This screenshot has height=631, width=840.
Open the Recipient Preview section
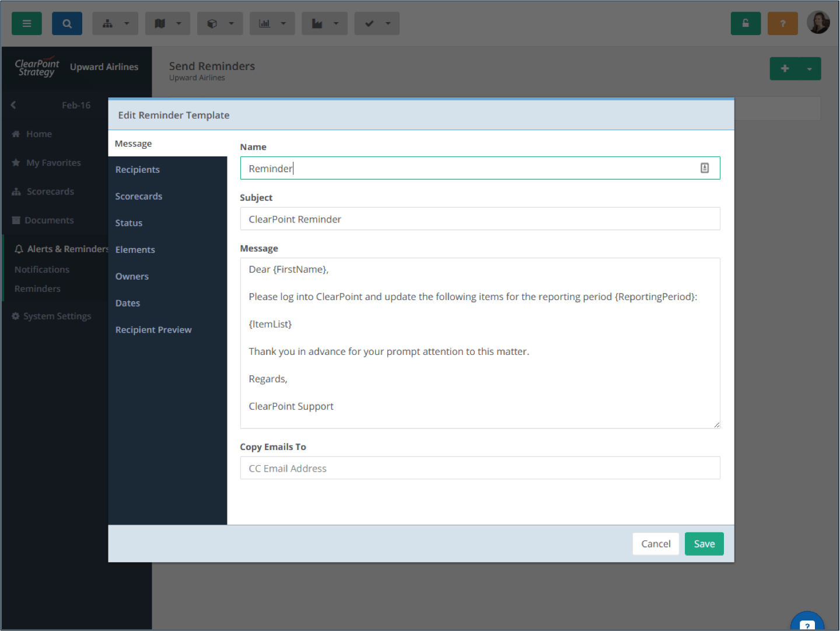pyautogui.click(x=153, y=329)
